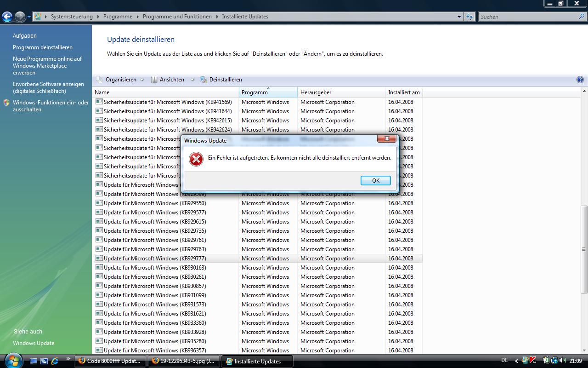Screen dimensions: 588x368
Task: Select Update für Microsoft Windows (KB929777) row
Action: [x=155, y=259]
